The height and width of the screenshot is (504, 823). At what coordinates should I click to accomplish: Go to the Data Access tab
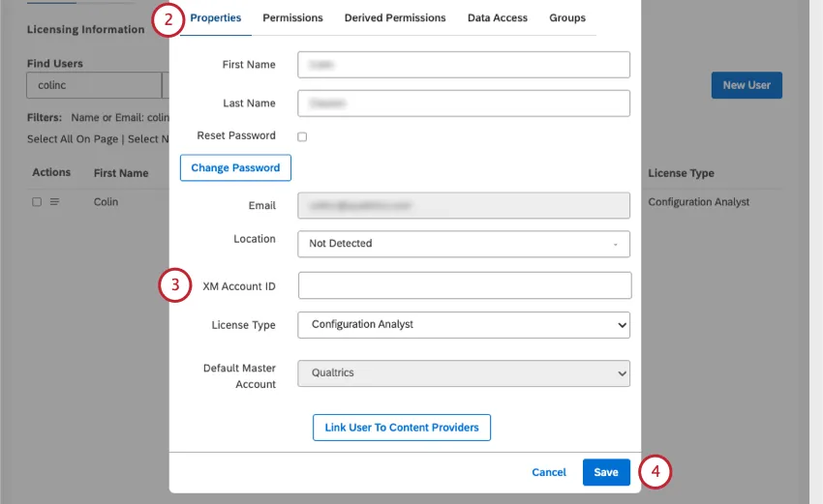(498, 18)
